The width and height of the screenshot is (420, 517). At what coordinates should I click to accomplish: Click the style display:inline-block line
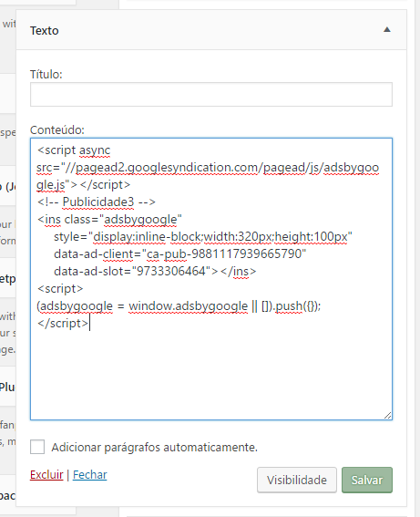click(203, 237)
